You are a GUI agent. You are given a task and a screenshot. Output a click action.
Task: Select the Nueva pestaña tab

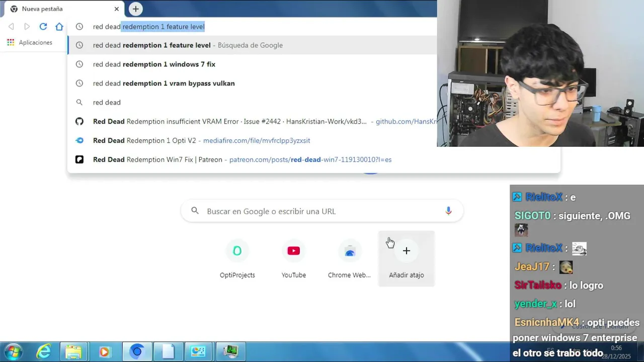(x=64, y=9)
